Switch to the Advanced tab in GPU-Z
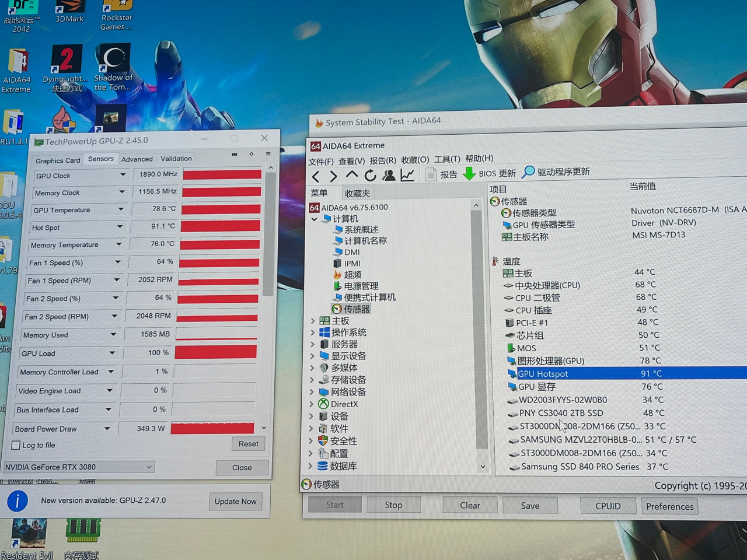Screen dimensions: 747x560 point(137,159)
